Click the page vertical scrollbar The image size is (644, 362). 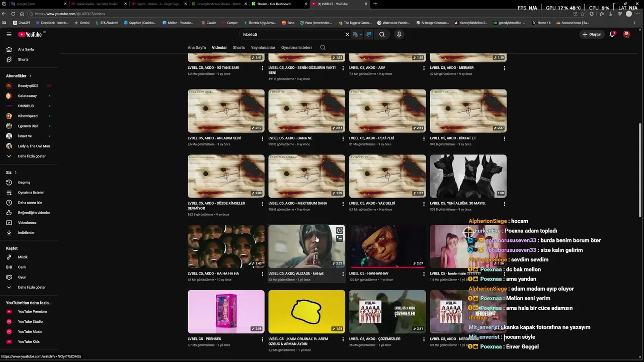pyautogui.click(x=640, y=171)
